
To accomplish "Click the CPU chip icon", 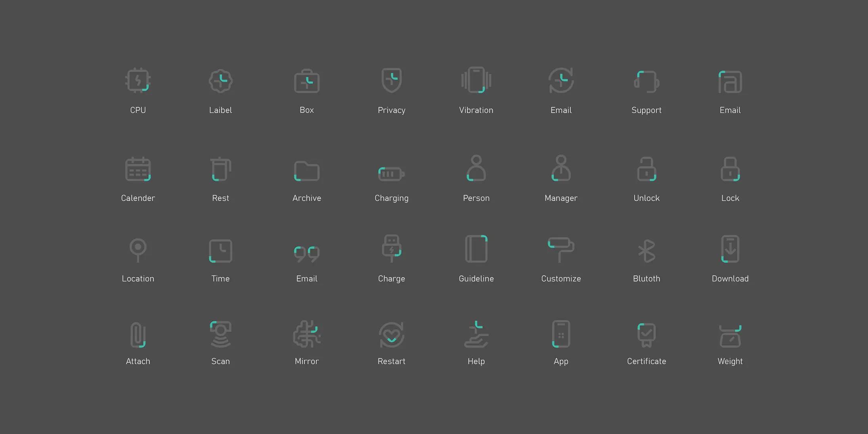I will coord(138,80).
